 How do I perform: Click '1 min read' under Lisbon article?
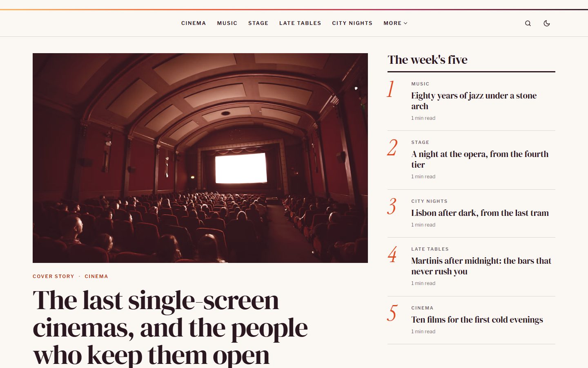(423, 225)
